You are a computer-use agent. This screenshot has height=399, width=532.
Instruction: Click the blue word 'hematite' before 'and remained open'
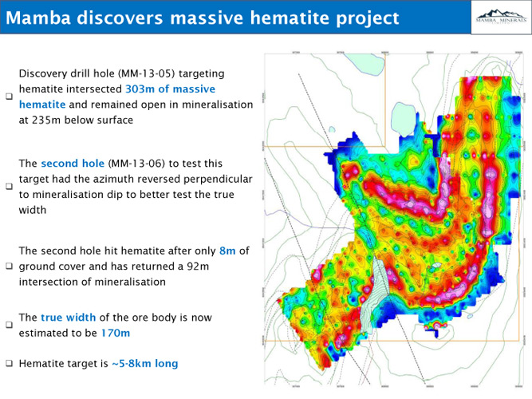pos(42,105)
